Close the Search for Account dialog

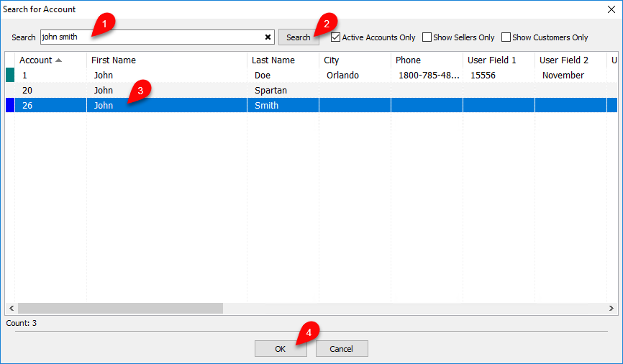tap(611, 9)
